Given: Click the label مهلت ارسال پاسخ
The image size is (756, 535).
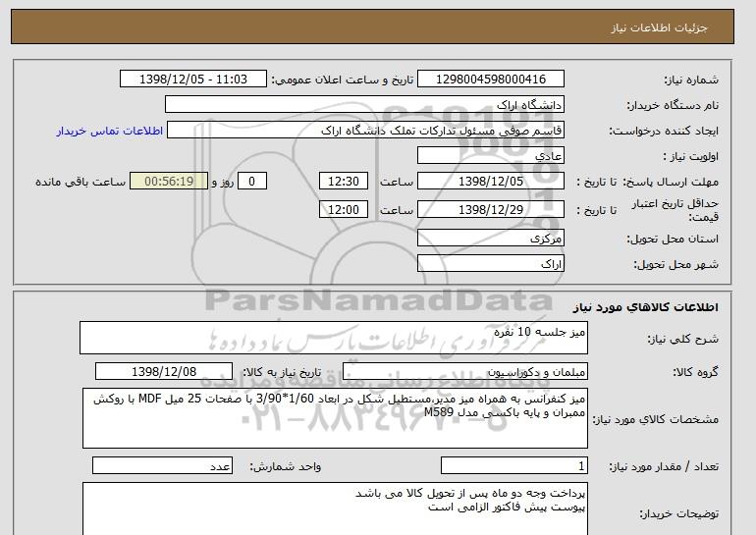Looking at the screenshot, I should pyautogui.click(x=671, y=182).
